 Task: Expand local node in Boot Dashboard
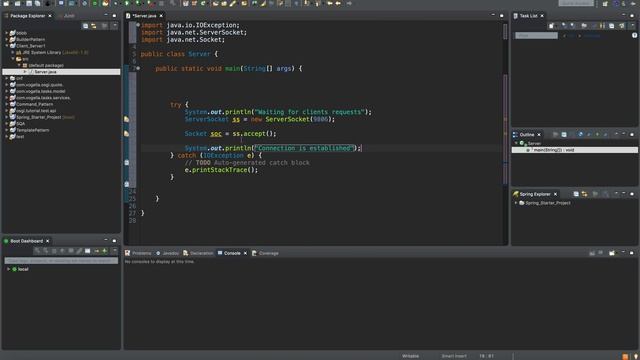[x=9, y=269]
